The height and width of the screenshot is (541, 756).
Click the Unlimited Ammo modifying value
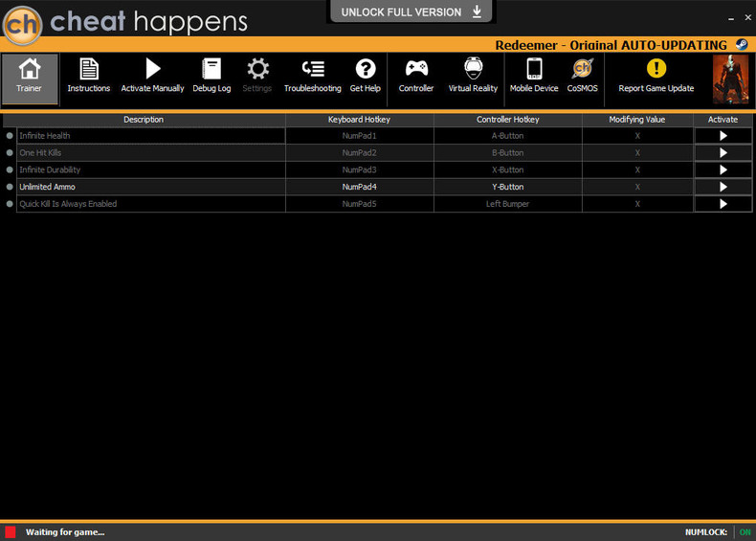(x=637, y=187)
